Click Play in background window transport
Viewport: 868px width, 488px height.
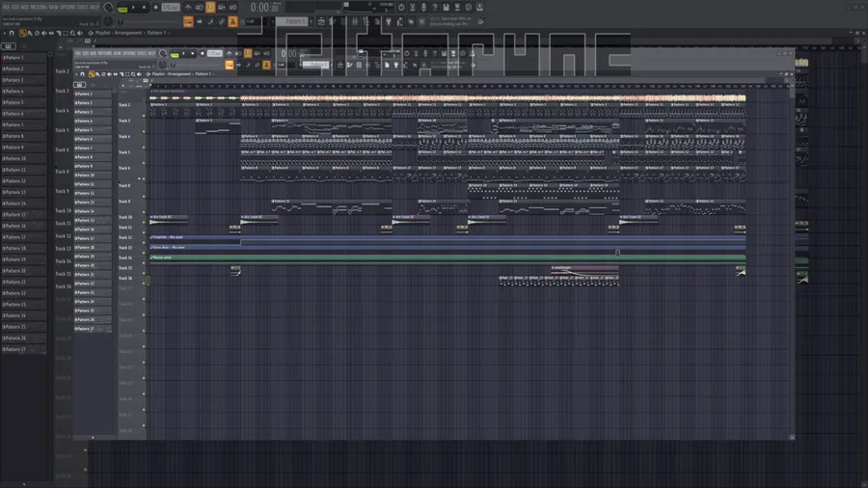coord(133,7)
